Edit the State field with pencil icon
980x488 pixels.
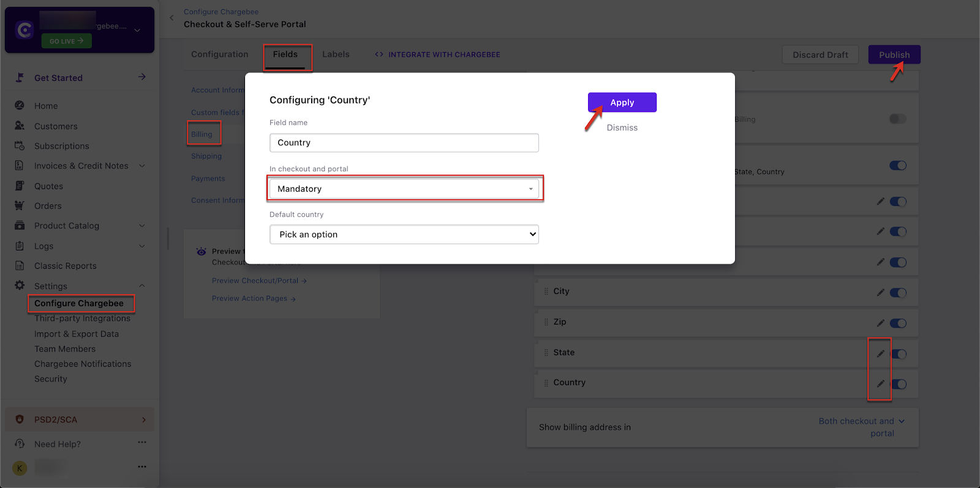click(880, 354)
